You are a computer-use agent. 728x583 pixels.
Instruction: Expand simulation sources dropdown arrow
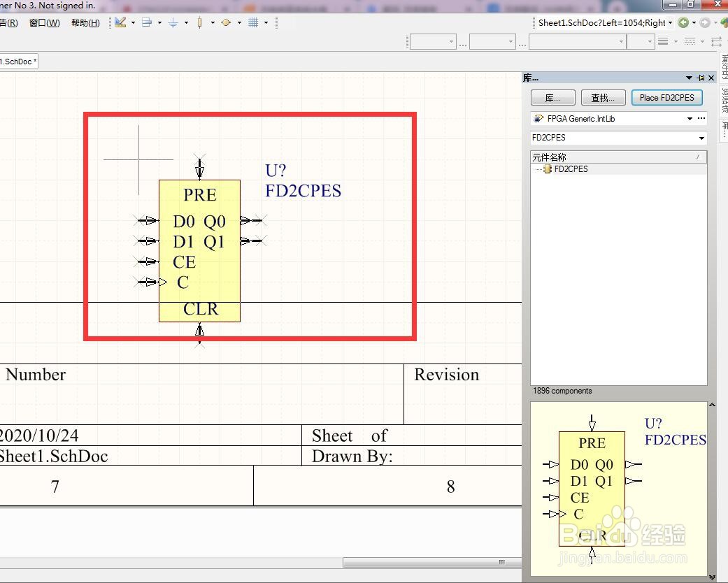(x=239, y=22)
